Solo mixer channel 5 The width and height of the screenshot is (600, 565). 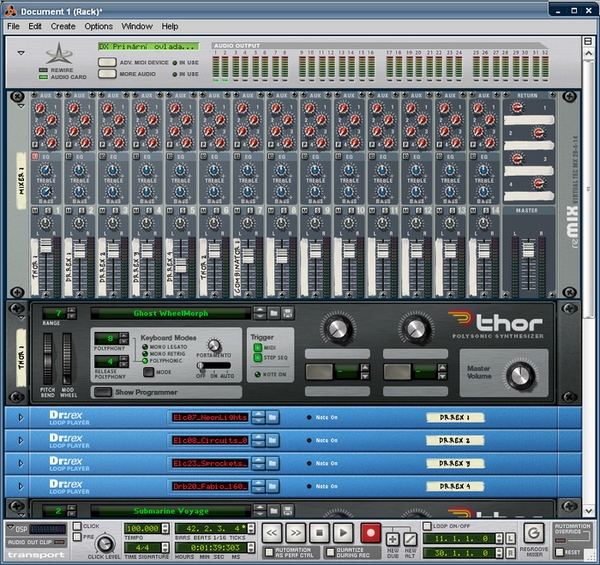[183, 210]
